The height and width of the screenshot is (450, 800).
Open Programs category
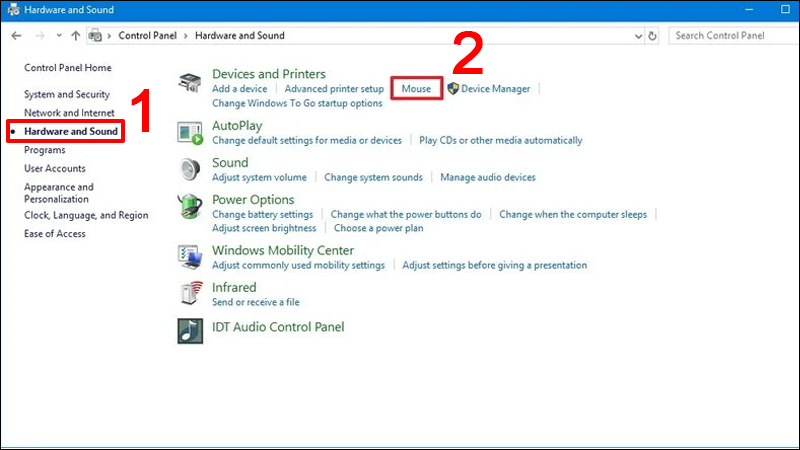(x=44, y=150)
